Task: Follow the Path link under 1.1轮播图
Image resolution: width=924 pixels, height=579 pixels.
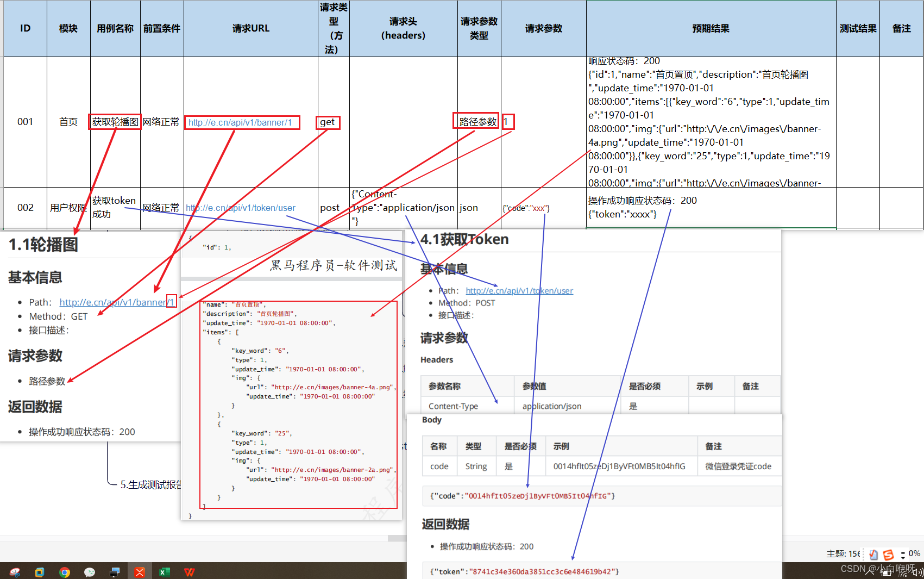Action: (x=117, y=302)
